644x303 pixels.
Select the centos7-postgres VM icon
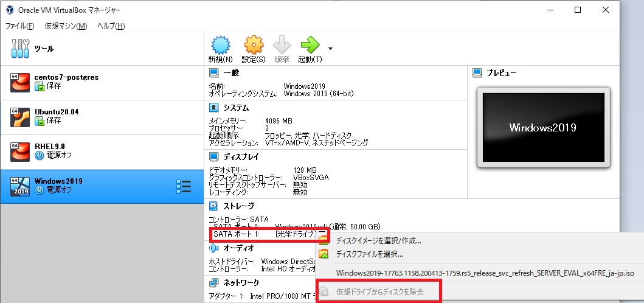pos(20,83)
